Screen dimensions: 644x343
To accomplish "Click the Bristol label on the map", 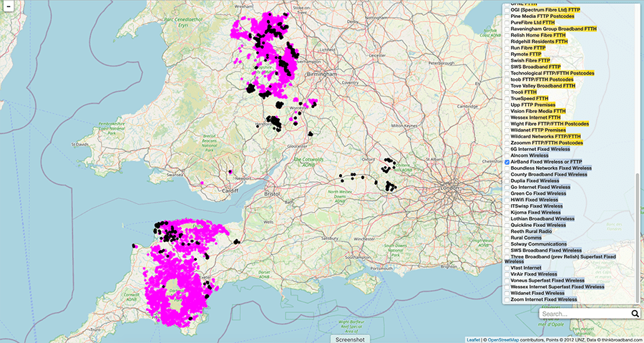I will click(x=273, y=193).
